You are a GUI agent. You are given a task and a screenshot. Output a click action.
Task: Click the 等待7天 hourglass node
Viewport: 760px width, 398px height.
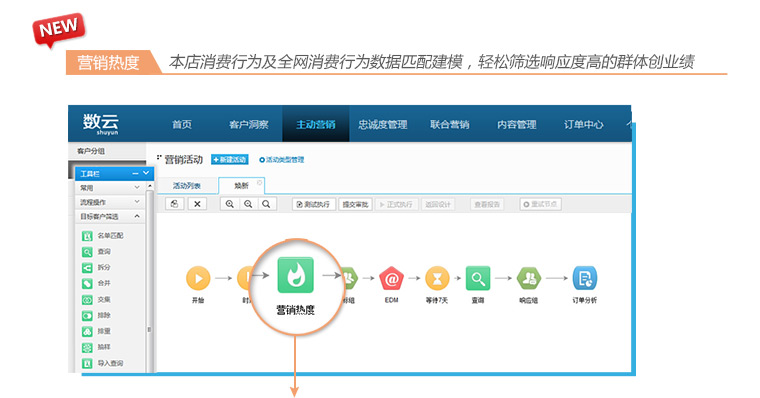click(x=437, y=279)
